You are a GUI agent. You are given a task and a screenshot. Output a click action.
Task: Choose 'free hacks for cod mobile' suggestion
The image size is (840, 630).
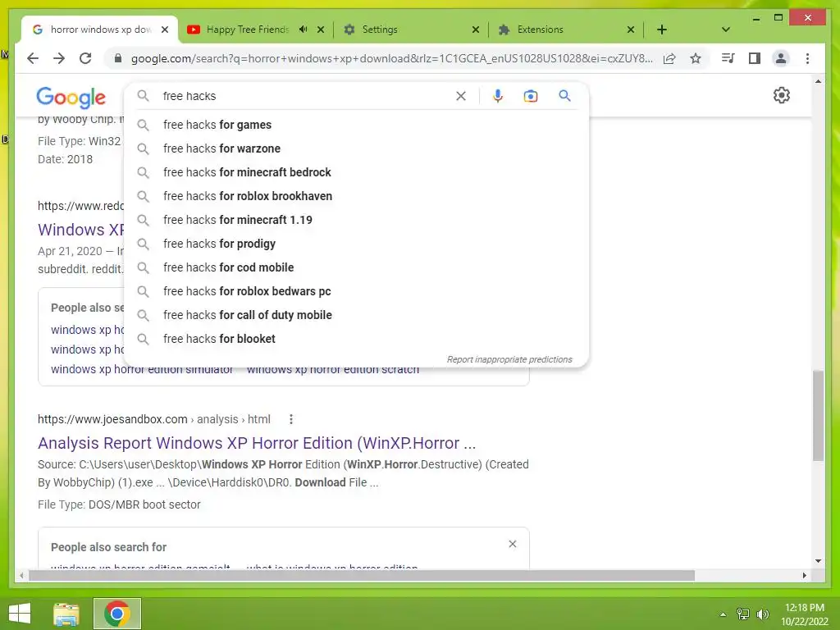(356, 267)
